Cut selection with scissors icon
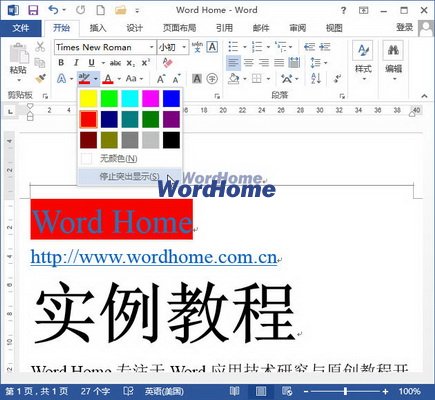 click(x=40, y=47)
